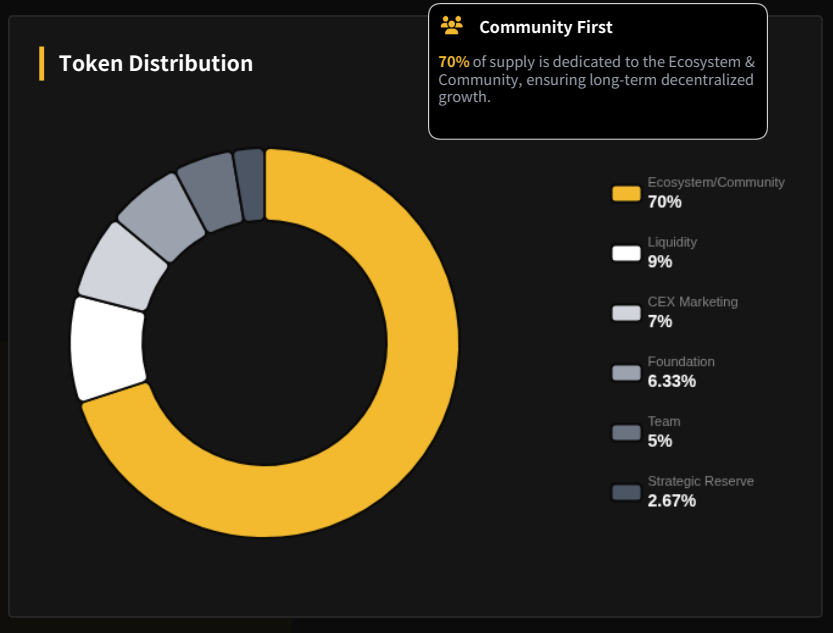Select the Community First card title

pyautogui.click(x=546, y=27)
